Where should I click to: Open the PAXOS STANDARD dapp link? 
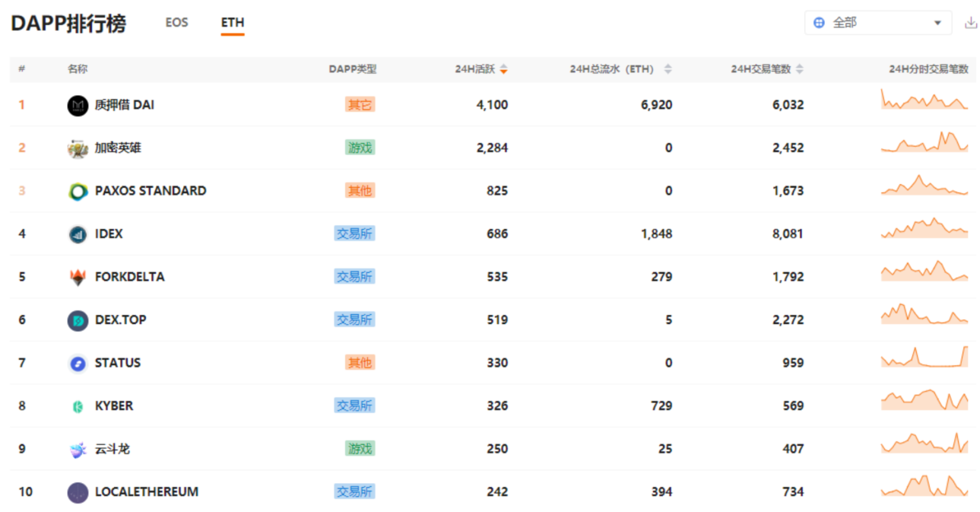pyautogui.click(x=151, y=191)
